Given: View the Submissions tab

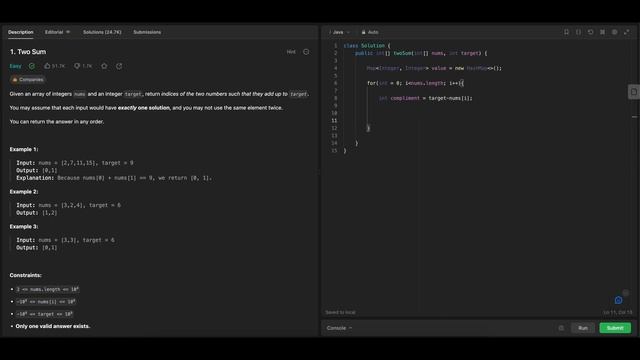Looking at the screenshot, I should [147, 32].
